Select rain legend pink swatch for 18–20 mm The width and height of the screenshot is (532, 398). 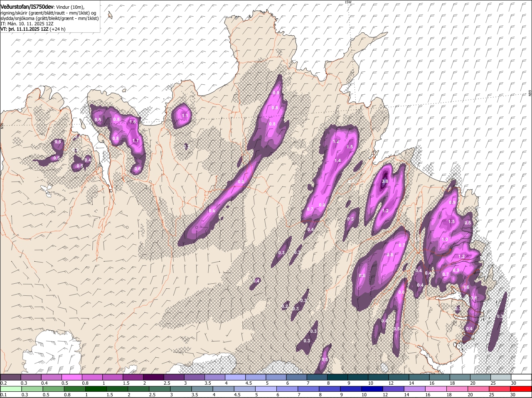pos(458,389)
